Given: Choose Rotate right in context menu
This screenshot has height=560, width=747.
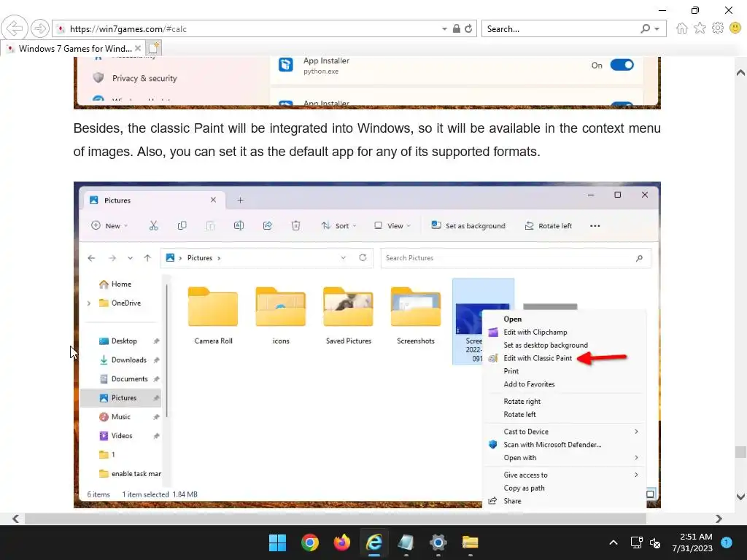Looking at the screenshot, I should pos(522,402).
